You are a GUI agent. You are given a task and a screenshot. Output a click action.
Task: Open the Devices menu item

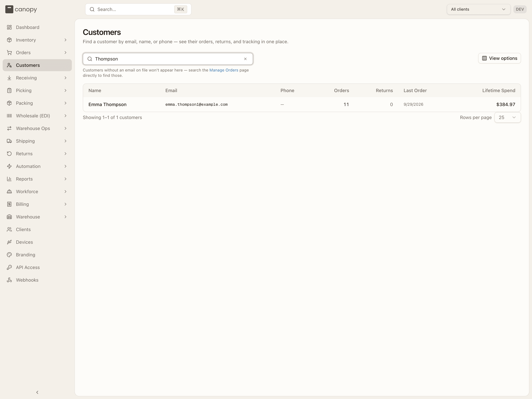click(37, 242)
